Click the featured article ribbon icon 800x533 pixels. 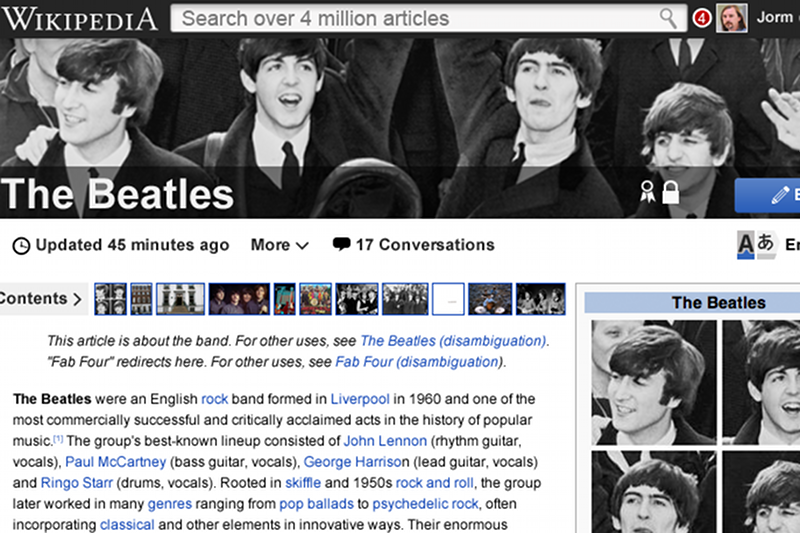tap(648, 192)
